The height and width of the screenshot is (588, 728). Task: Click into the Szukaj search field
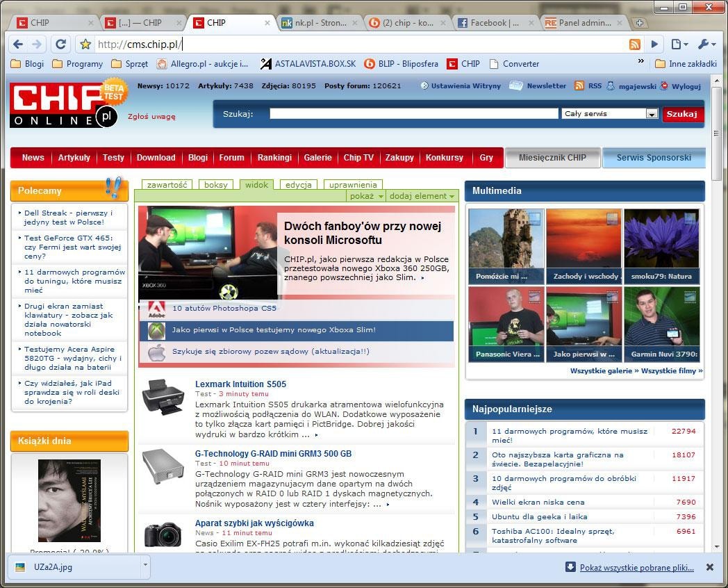click(414, 114)
